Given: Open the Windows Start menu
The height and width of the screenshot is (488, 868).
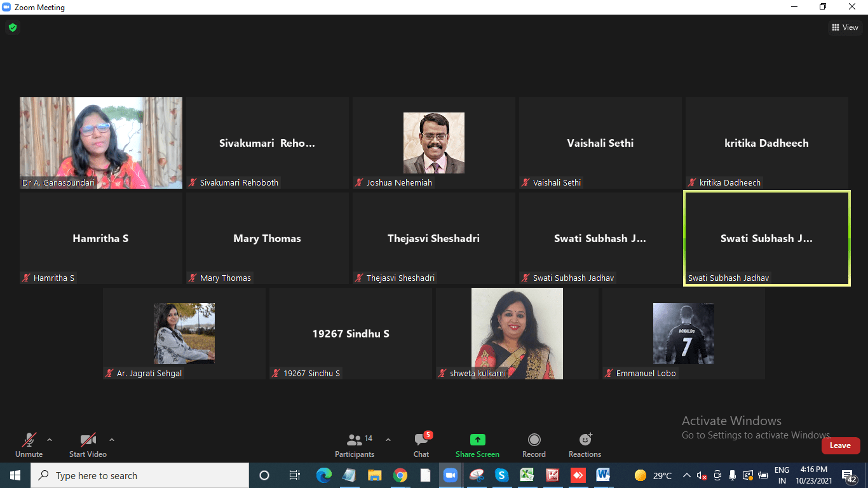Looking at the screenshot, I should [x=15, y=475].
